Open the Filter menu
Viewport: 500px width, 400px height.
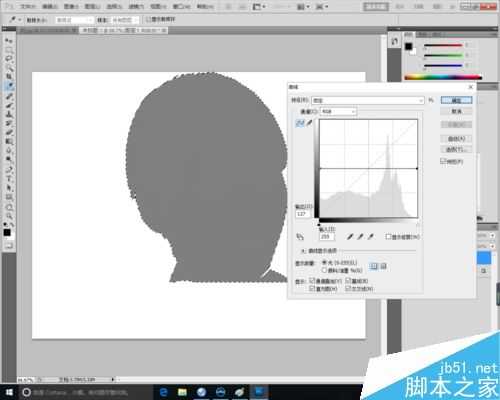click(136, 7)
